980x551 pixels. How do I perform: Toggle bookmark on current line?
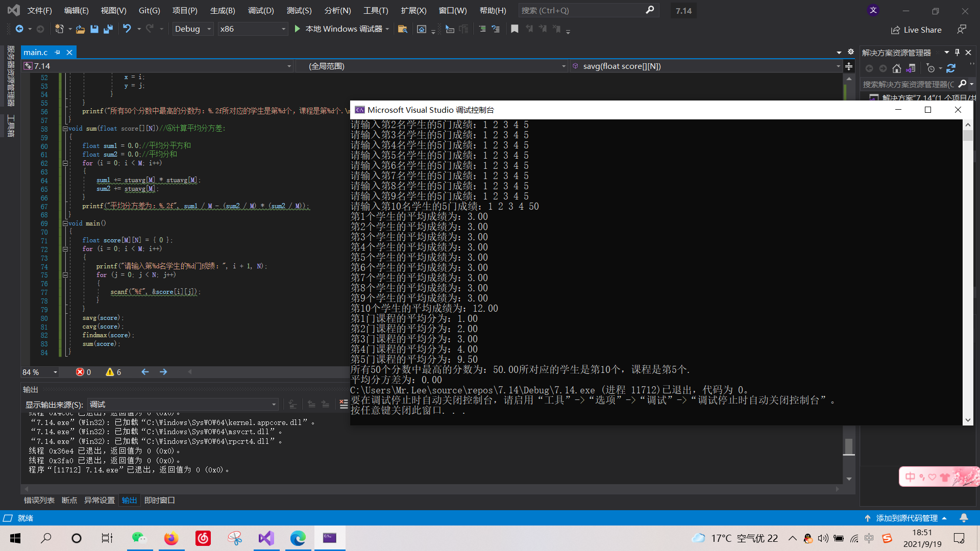(x=514, y=29)
